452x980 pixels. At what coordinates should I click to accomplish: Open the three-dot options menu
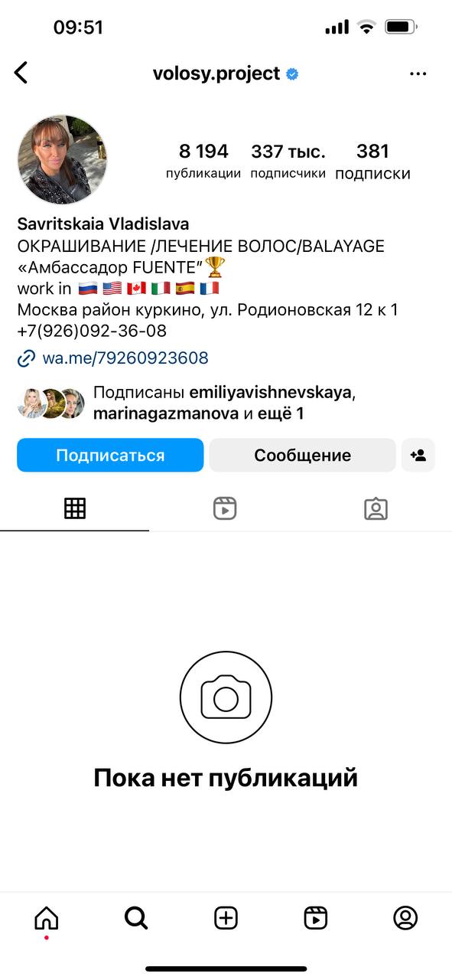(x=418, y=73)
